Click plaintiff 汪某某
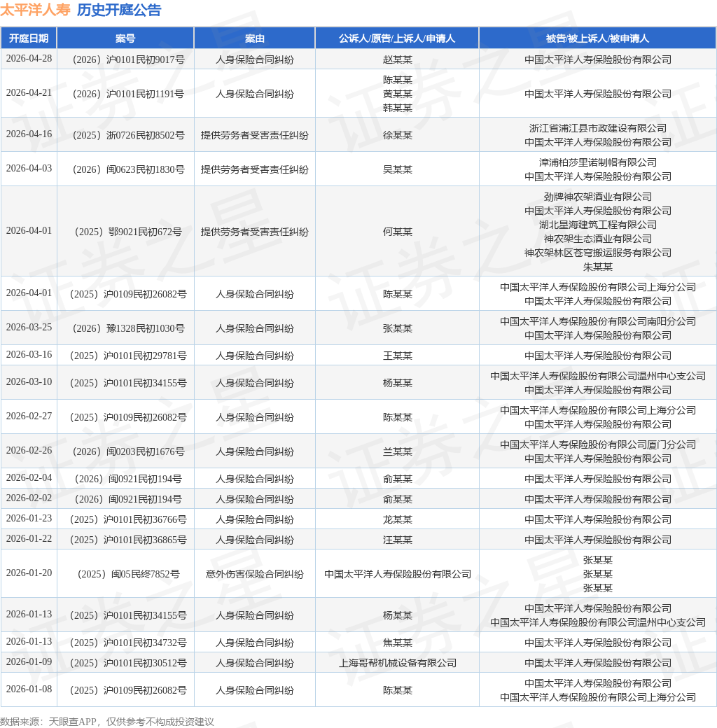This screenshot has height=728, width=717. pos(398,540)
